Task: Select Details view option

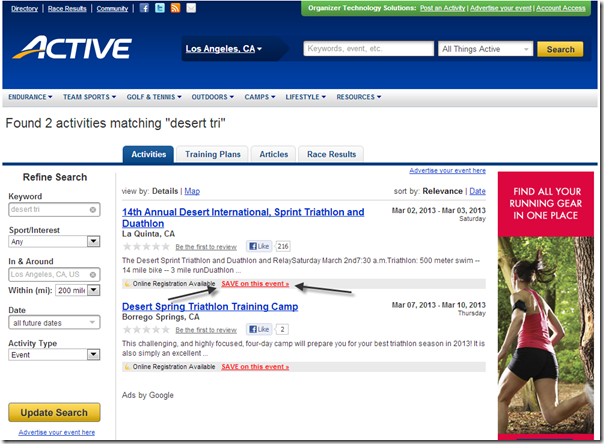Action: [x=165, y=191]
